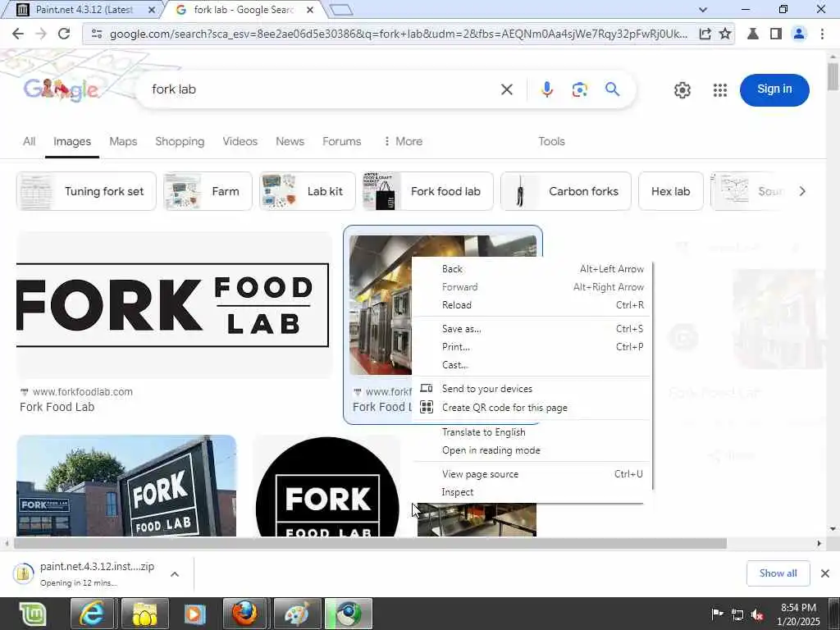840x630 pixels.
Task: Select Create QR code for this page
Action: click(x=532, y=408)
